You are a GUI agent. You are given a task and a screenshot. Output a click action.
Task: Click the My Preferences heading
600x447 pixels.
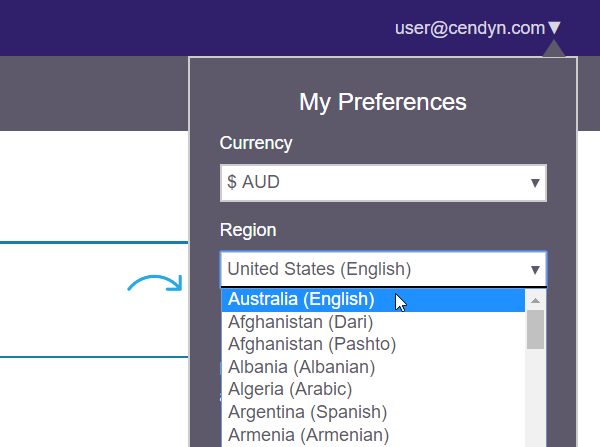click(x=383, y=102)
